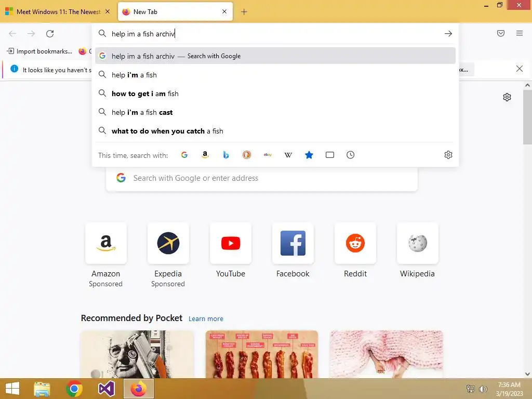532x399 pixels.
Task: Click the address bar text field
Action: click(275, 34)
